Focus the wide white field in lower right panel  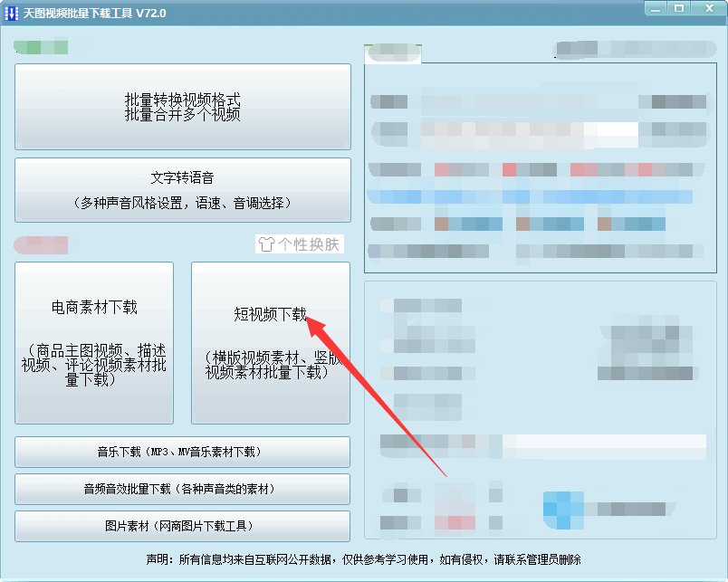(x=604, y=443)
